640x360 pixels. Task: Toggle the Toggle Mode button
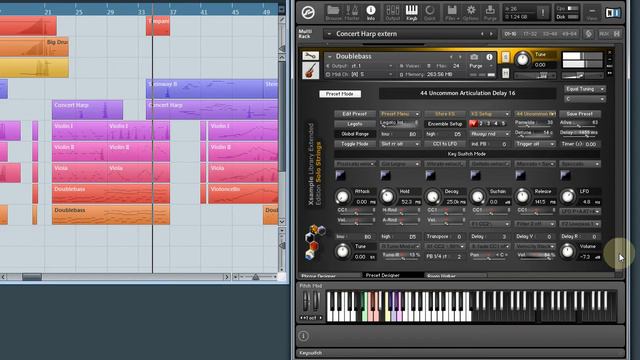point(355,144)
